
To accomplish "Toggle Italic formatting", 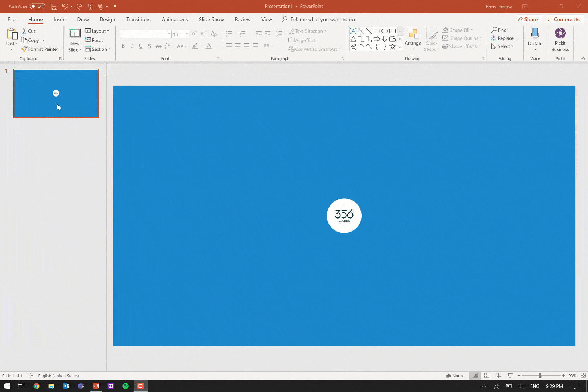I will [x=132, y=46].
